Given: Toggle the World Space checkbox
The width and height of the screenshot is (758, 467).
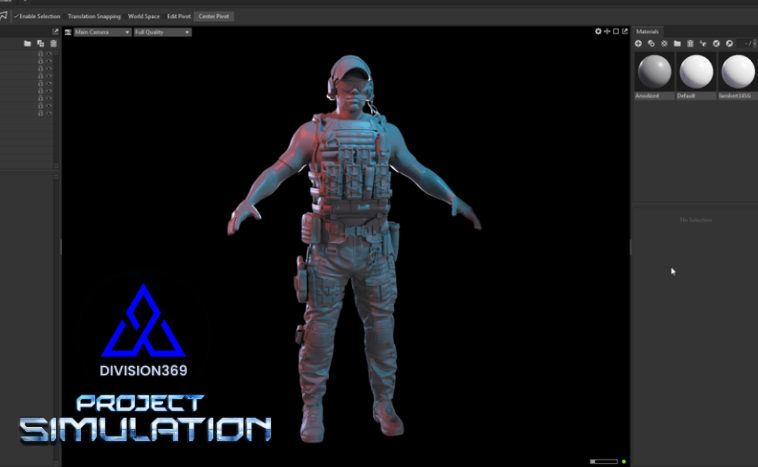Looking at the screenshot, I should (x=144, y=16).
